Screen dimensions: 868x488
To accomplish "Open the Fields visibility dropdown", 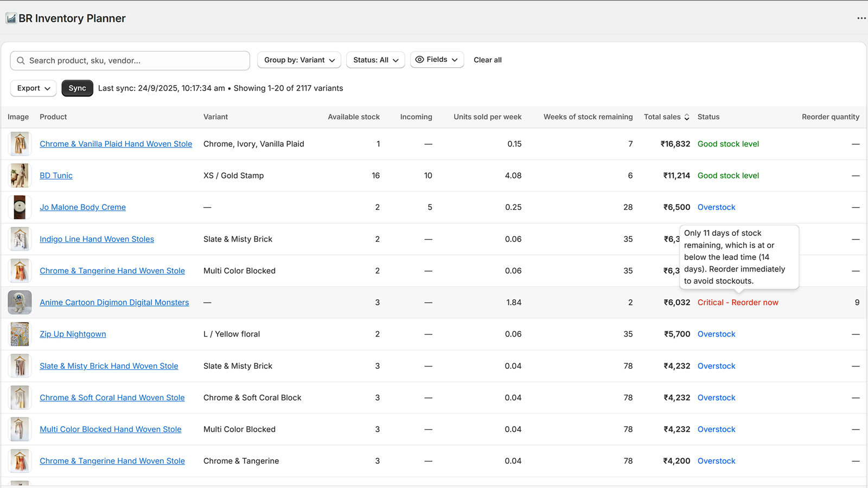I will [437, 60].
